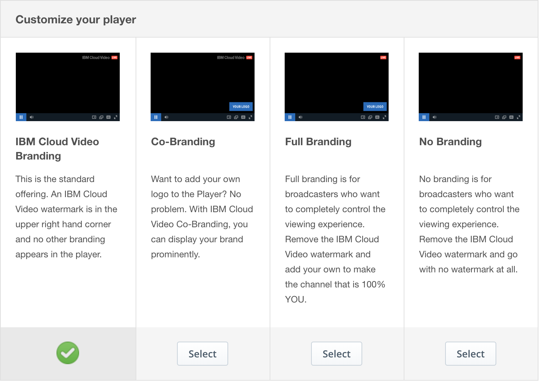Click the fullscreen icon in No Branding preview
Screen dimensions: 543x392
(x=519, y=117)
